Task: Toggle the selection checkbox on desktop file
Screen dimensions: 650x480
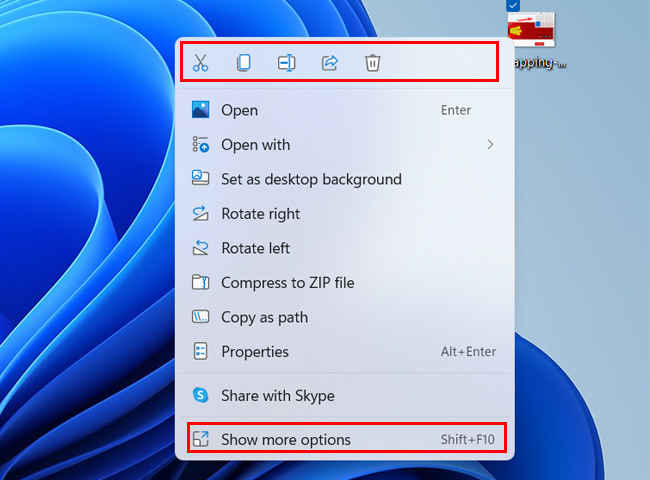Action: pyautogui.click(x=513, y=5)
